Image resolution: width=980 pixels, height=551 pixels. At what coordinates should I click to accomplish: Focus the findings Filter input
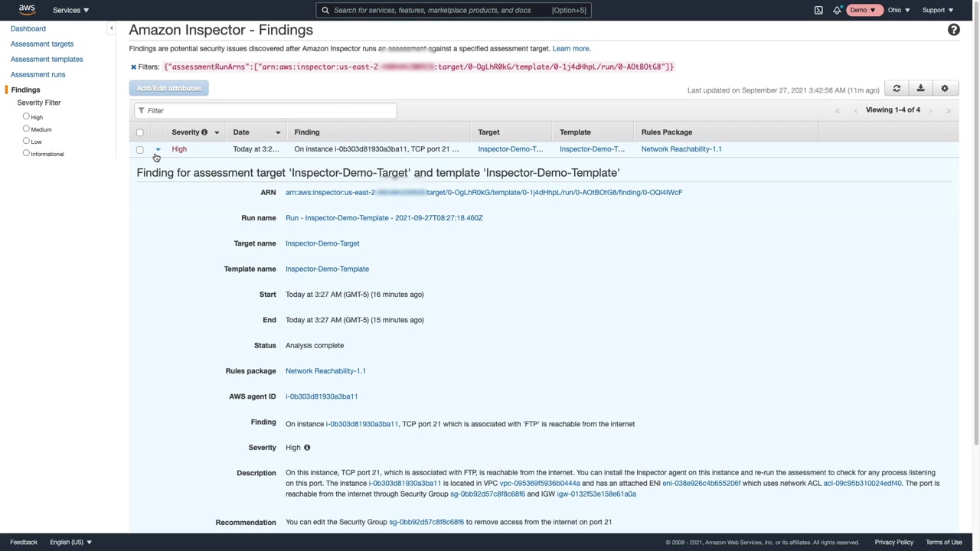(x=266, y=111)
